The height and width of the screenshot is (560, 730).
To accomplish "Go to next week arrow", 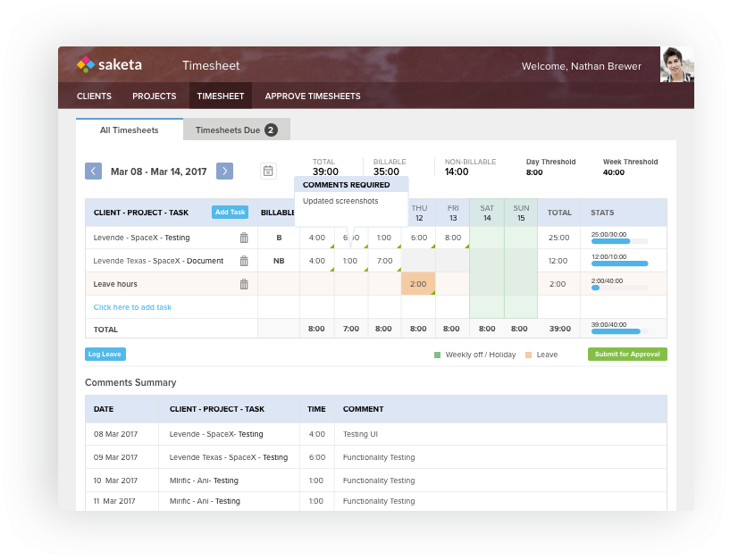I will pyautogui.click(x=224, y=171).
